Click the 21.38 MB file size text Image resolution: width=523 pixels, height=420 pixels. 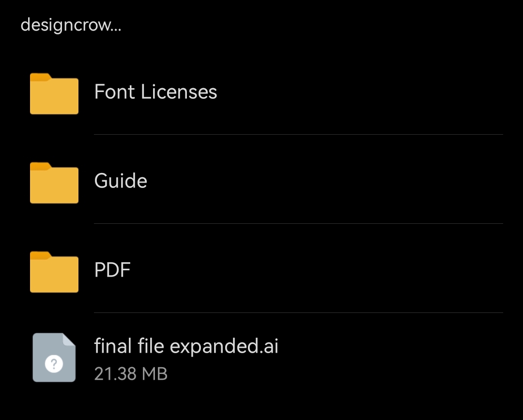[131, 374]
